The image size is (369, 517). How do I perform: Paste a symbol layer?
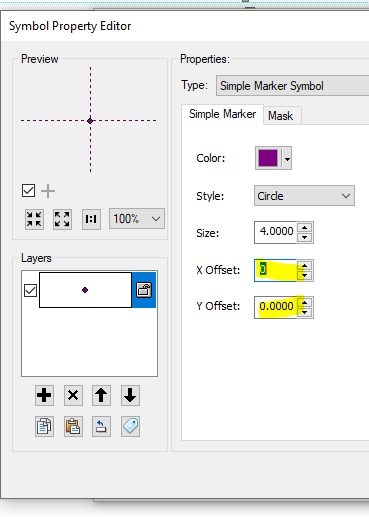coord(73,426)
